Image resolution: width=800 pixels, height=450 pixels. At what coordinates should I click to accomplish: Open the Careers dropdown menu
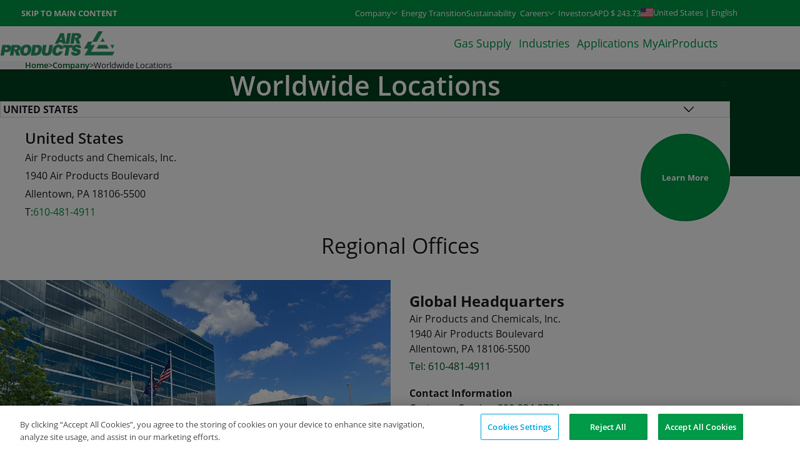coord(537,13)
